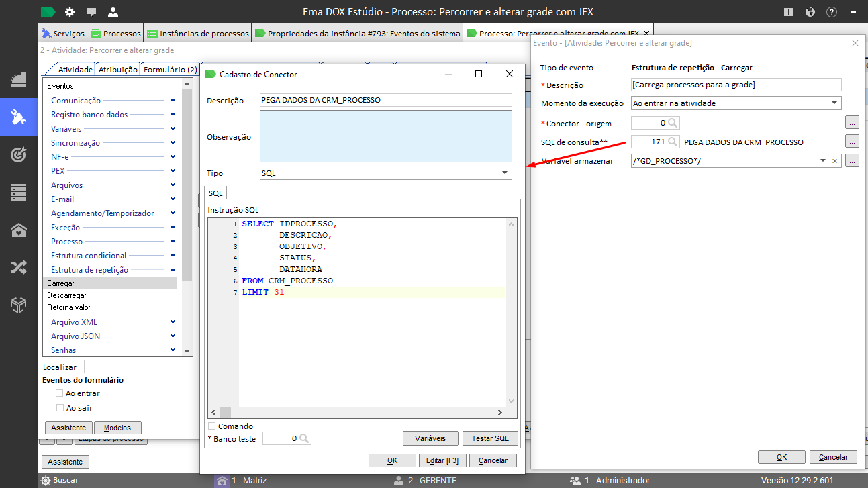
Task: Search Banco teste with magnifier icon
Action: click(x=304, y=438)
